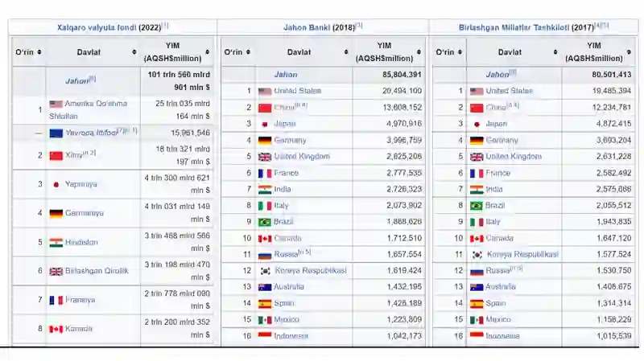644x361 pixels.
Task: Click Russia flag in Jahon Banki table
Action: pyautogui.click(x=265, y=255)
